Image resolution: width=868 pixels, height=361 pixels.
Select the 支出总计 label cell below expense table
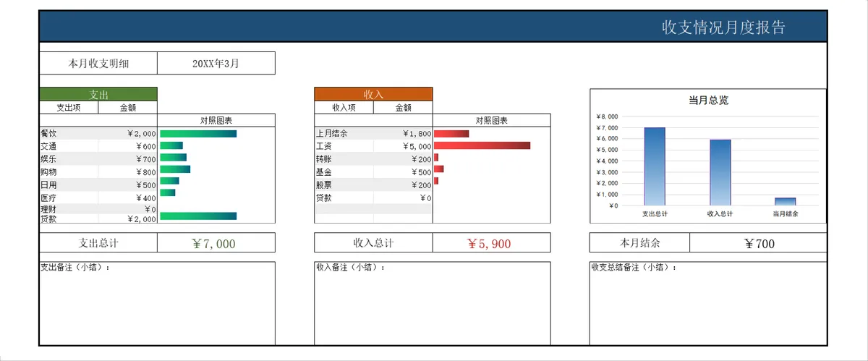[x=98, y=243]
